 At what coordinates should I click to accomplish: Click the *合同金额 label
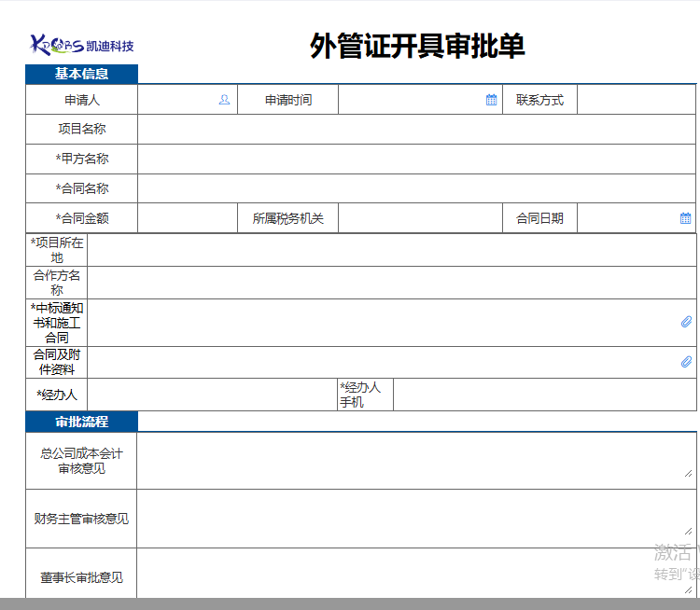pyautogui.click(x=82, y=218)
